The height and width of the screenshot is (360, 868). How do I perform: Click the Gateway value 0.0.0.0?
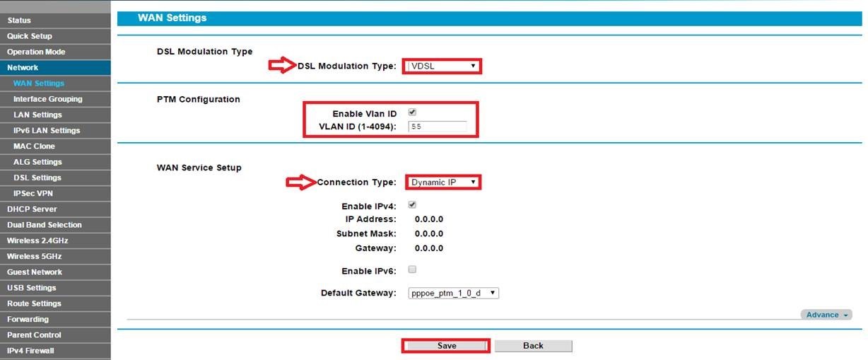pos(429,248)
